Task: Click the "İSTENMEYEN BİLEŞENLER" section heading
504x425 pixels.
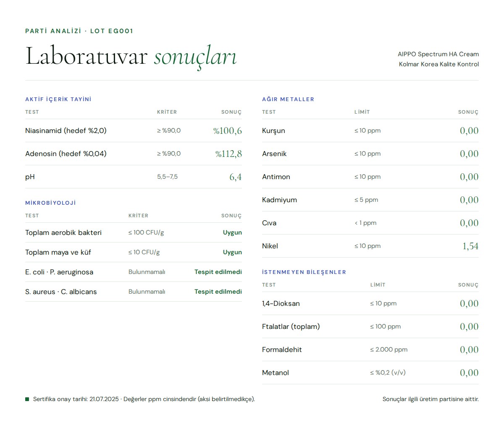Action: 304,272
